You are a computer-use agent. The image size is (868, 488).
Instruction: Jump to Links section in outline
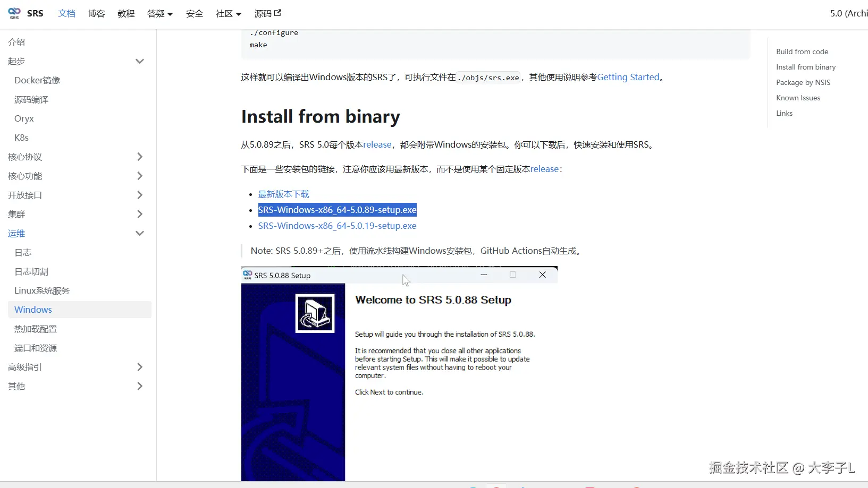coord(784,113)
